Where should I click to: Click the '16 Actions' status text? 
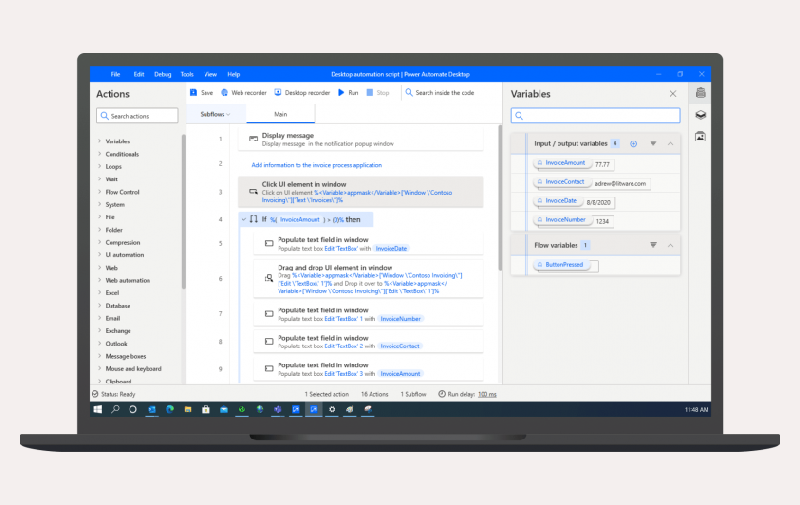(x=374, y=394)
